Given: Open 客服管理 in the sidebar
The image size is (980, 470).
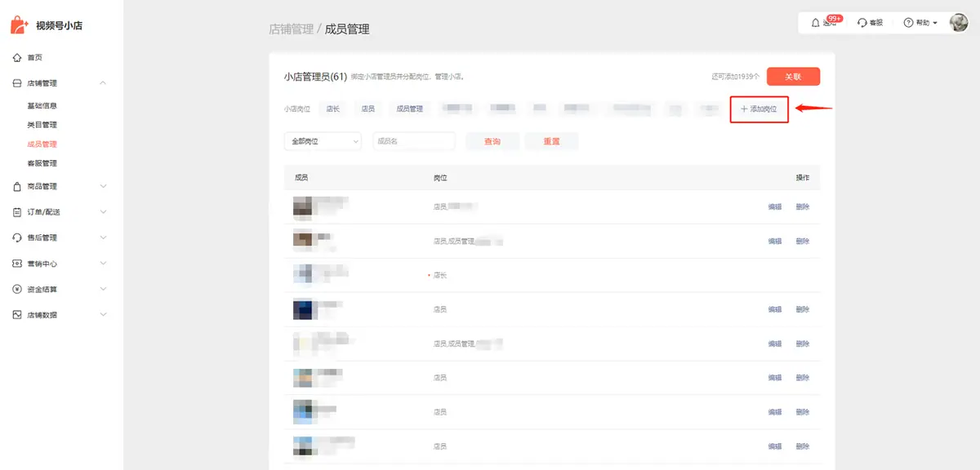Looking at the screenshot, I should 42,163.
